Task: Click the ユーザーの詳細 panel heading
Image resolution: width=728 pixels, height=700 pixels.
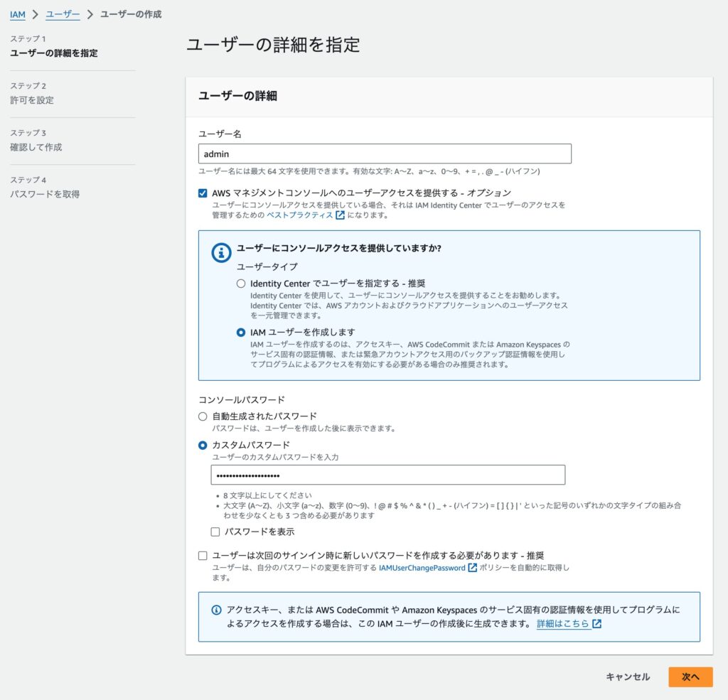Action: 237,96
